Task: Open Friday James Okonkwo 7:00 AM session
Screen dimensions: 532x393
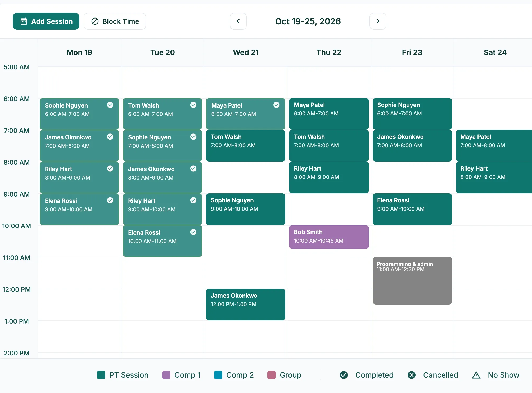Action: 412,146
